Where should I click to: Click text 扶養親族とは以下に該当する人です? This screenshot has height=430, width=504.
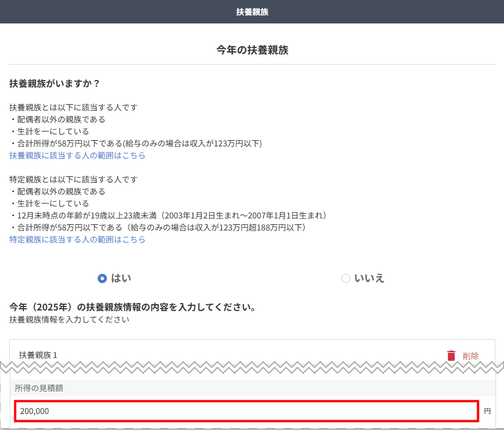73,107
